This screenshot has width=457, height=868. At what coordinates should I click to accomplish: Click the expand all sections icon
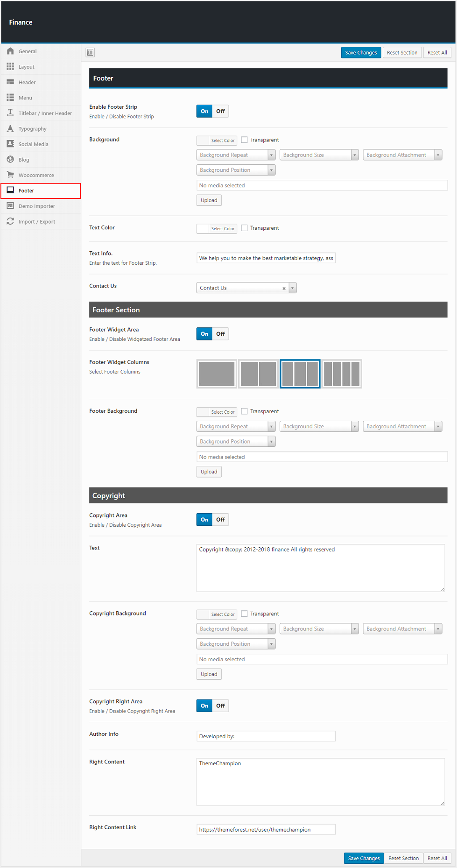(x=91, y=52)
